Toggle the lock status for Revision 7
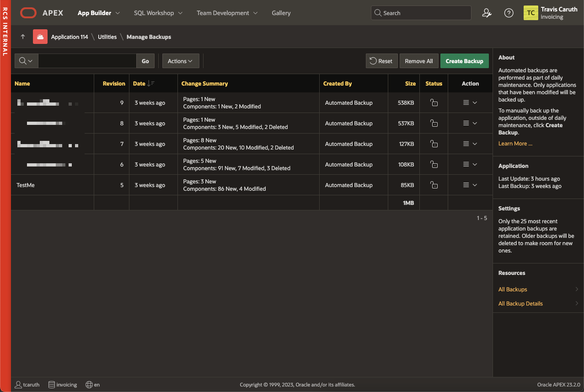584x392 pixels. (x=434, y=144)
